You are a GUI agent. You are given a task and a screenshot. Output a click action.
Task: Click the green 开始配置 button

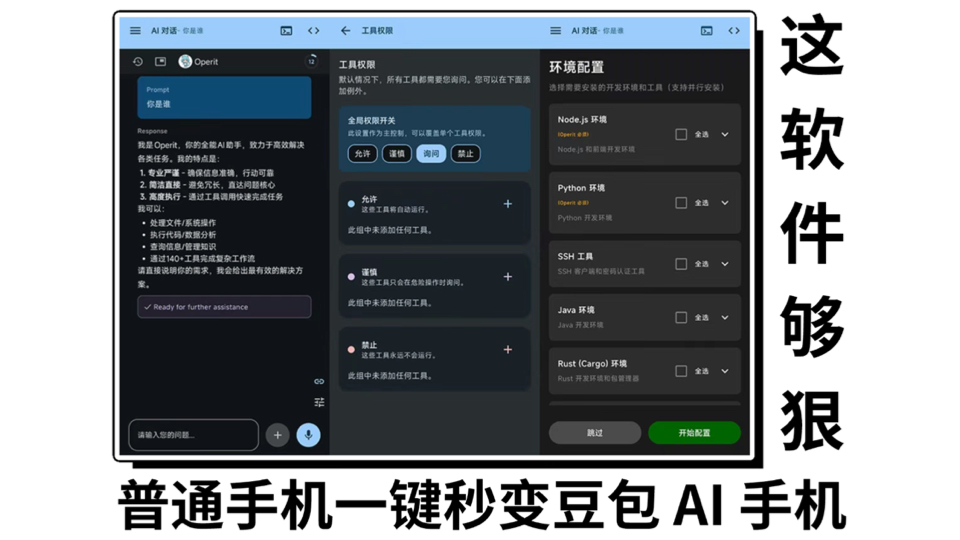[x=694, y=433]
